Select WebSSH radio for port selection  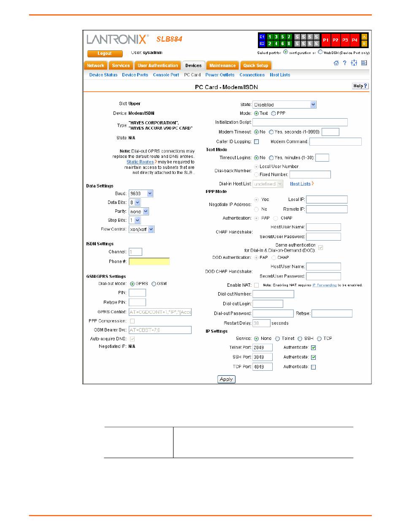tap(320, 52)
